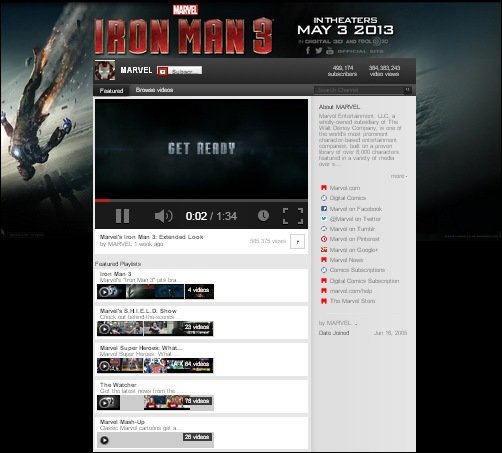The image size is (502, 453).
Task: Click the Facebook icon beside Marvel on Facebook
Action: [x=324, y=209]
